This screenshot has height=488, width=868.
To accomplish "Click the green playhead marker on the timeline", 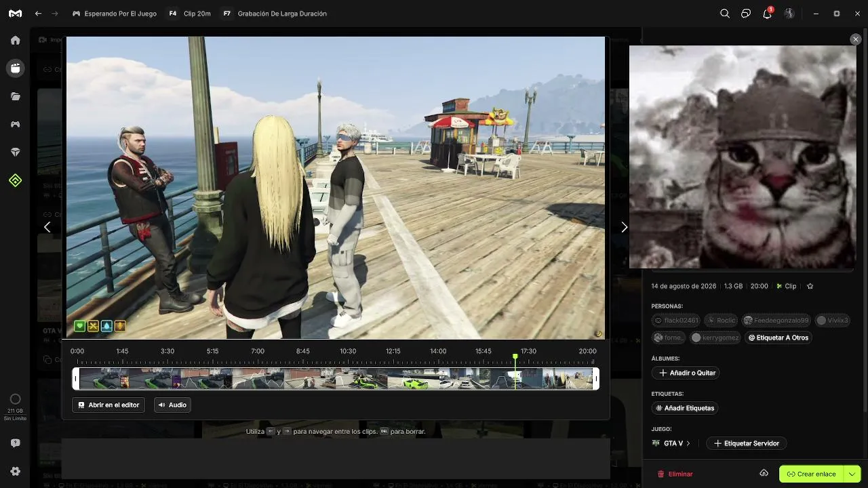I will [515, 357].
